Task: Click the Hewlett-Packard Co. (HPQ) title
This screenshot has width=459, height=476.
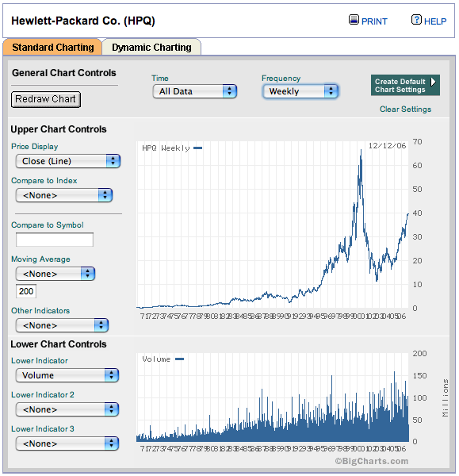Action: click(83, 21)
